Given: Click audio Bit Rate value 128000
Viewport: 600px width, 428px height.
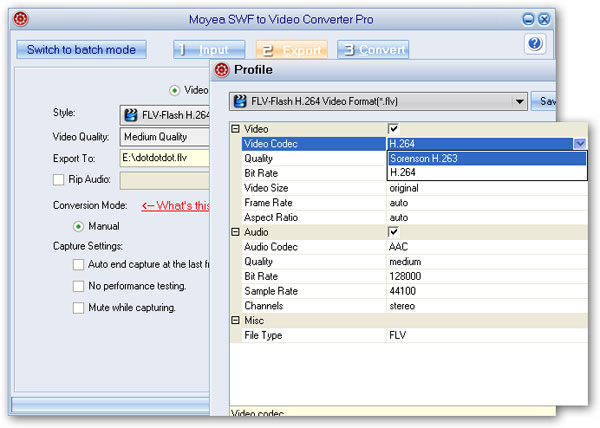Looking at the screenshot, I should (x=405, y=276).
